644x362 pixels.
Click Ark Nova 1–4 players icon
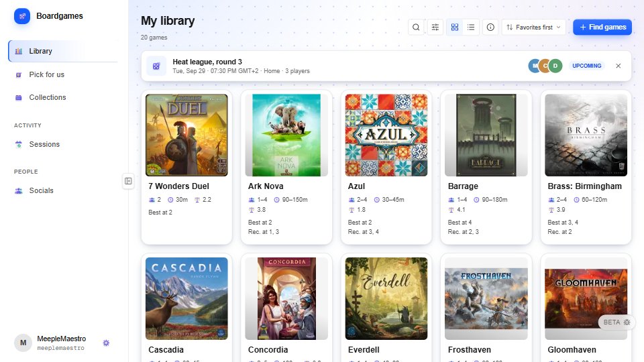click(252, 200)
